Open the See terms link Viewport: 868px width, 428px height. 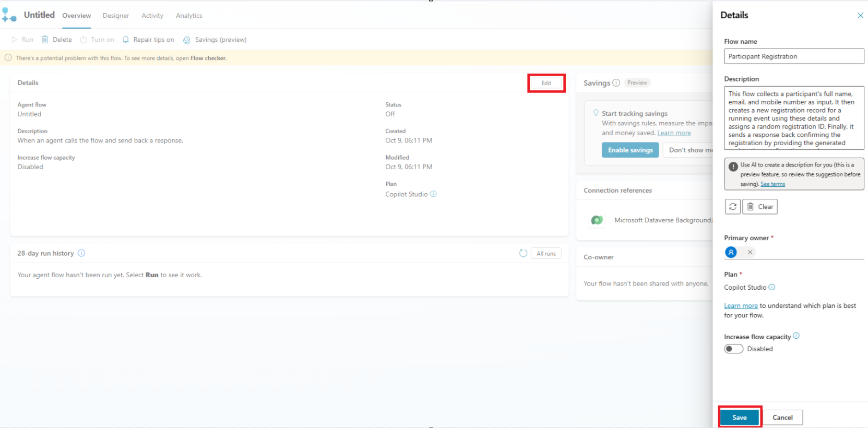point(772,184)
